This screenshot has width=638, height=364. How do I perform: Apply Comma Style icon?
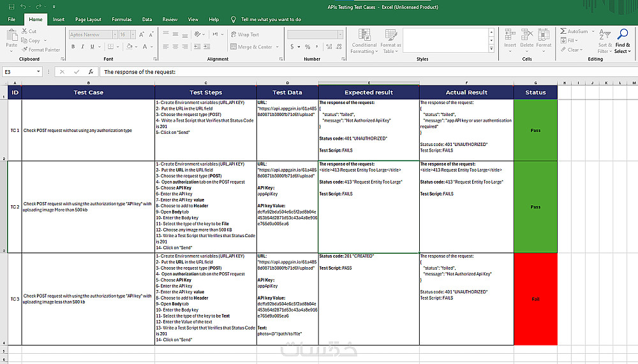pos(317,47)
